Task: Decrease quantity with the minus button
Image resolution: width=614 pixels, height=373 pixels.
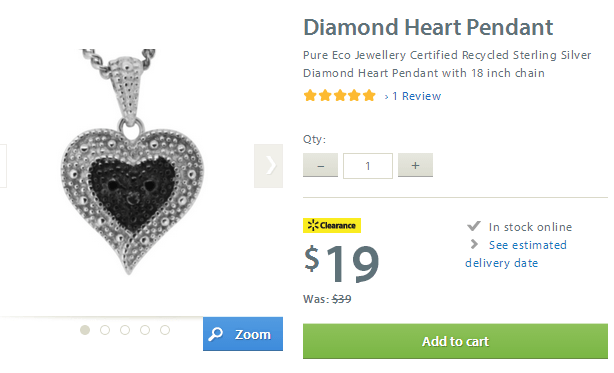Action: pyautogui.click(x=320, y=165)
